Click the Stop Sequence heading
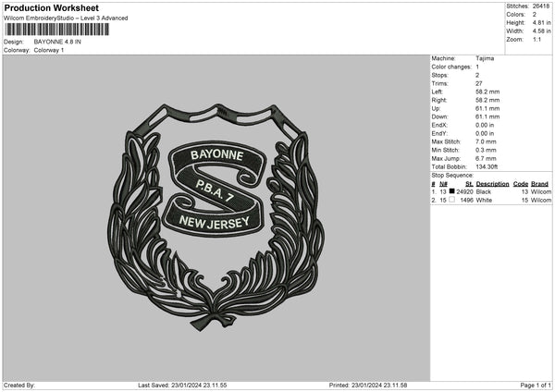The width and height of the screenshot is (555, 392). tap(452, 176)
